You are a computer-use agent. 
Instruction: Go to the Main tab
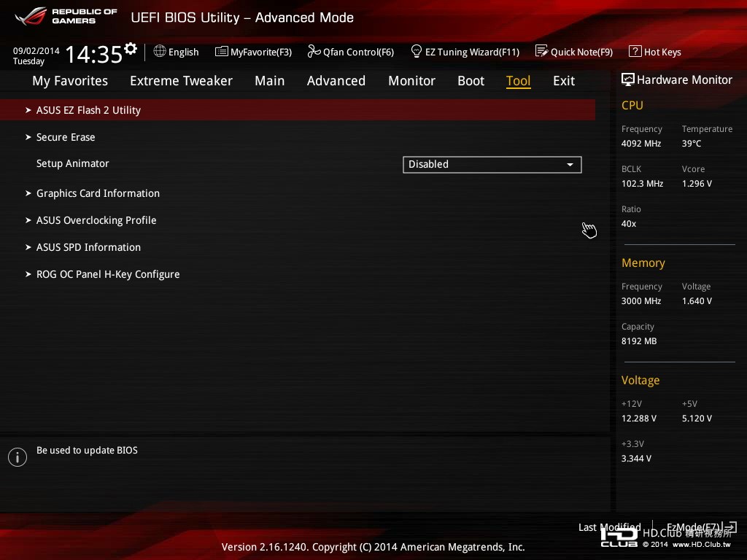tap(270, 81)
